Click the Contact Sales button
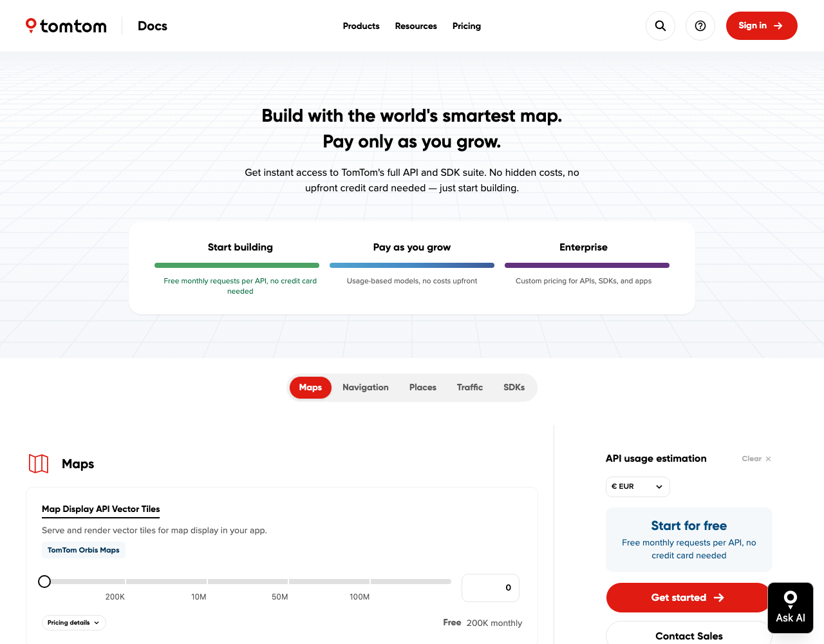The width and height of the screenshot is (824, 644). [689, 636]
